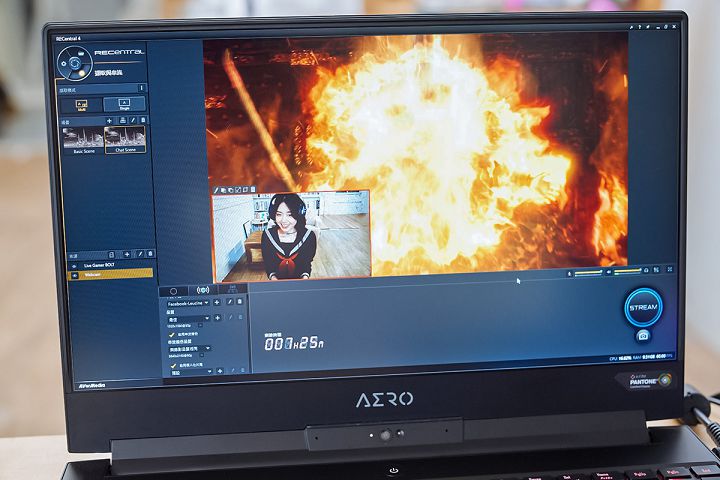Click the webcam overlay in the preview

292,235
